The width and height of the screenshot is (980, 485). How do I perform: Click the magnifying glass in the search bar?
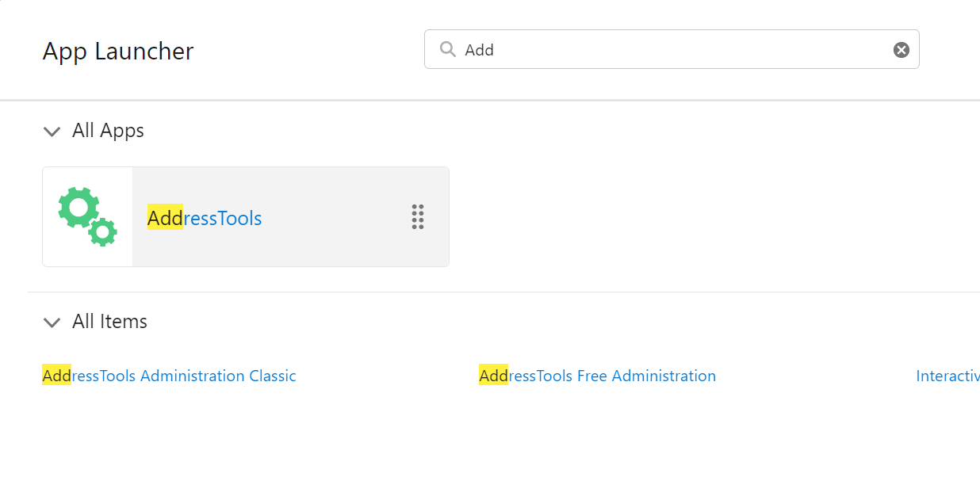[x=446, y=49]
